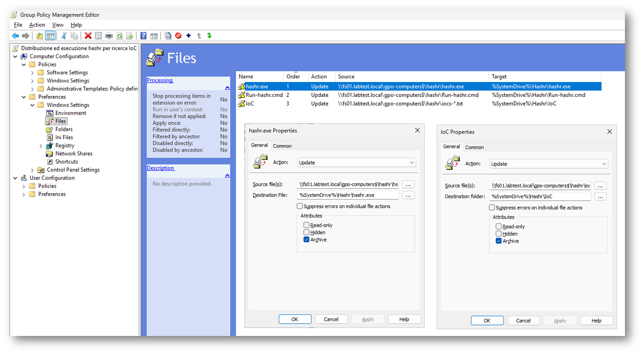Click the Destination folder field in IoC Properties
The width and height of the screenshot is (644, 355).
pyautogui.click(x=540, y=197)
